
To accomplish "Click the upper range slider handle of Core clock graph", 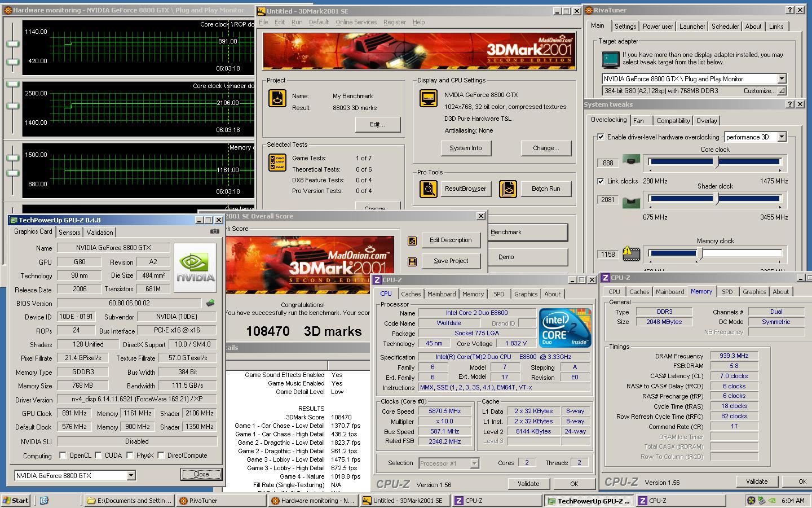I will (12, 44).
